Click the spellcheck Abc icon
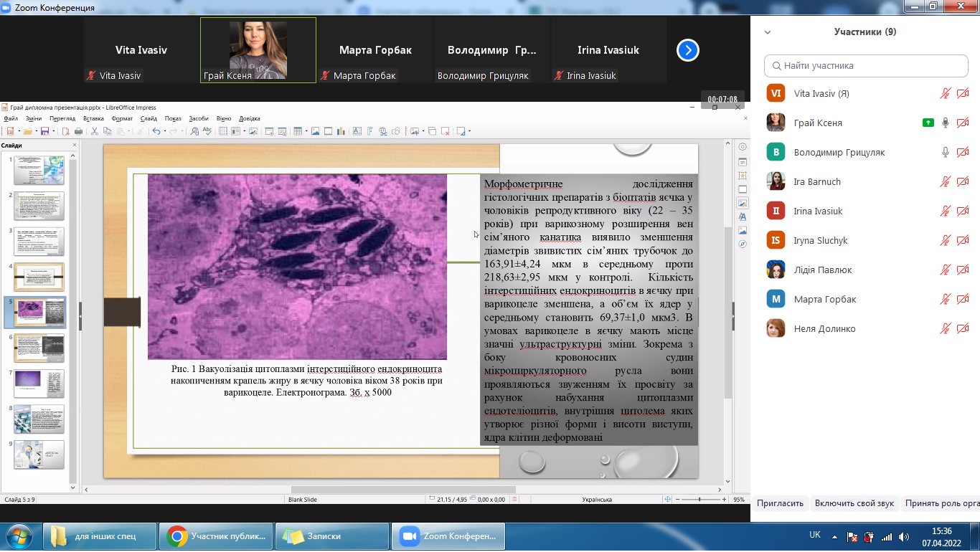Viewport: 980px width, 552px height. click(207, 131)
